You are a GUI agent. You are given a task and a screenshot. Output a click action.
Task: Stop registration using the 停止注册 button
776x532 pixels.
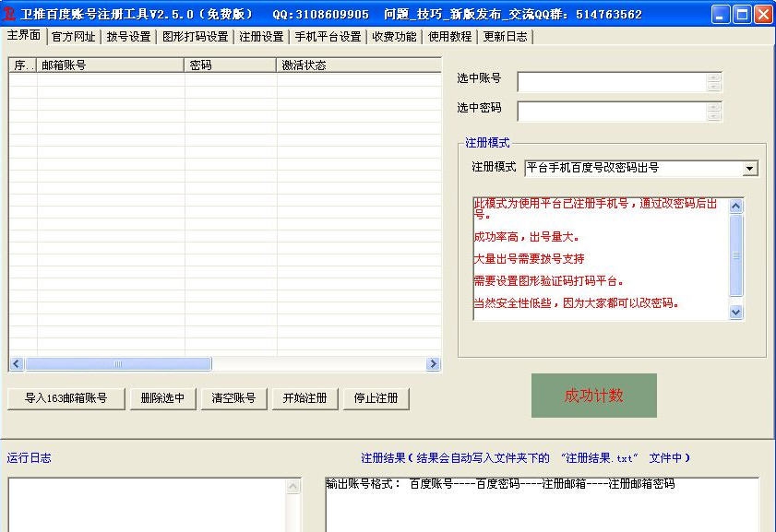tap(378, 398)
